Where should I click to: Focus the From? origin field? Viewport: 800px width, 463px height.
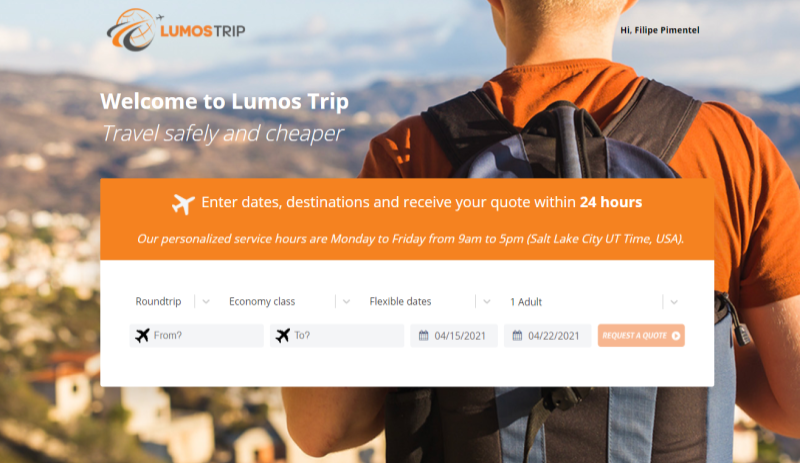coord(196,335)
